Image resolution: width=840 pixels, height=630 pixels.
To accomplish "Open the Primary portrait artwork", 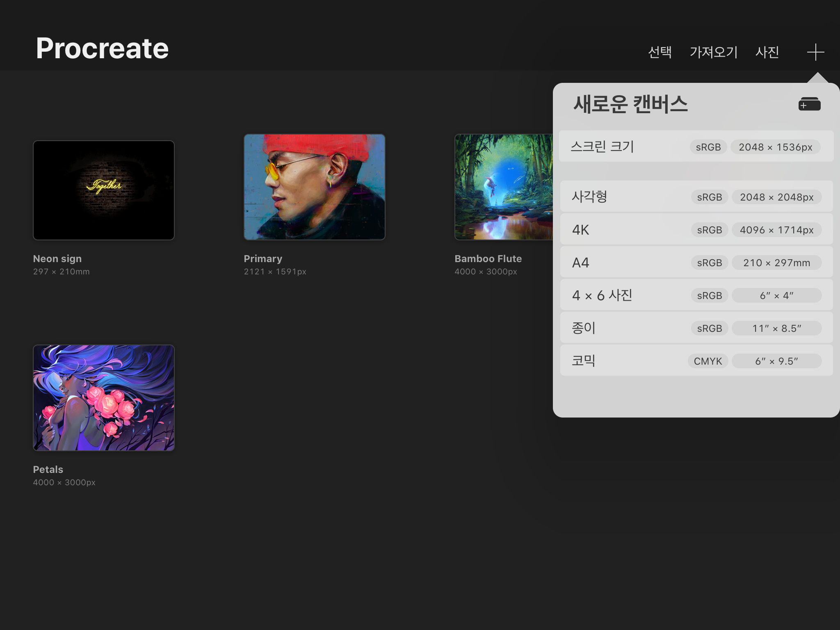I will point(314,187).
